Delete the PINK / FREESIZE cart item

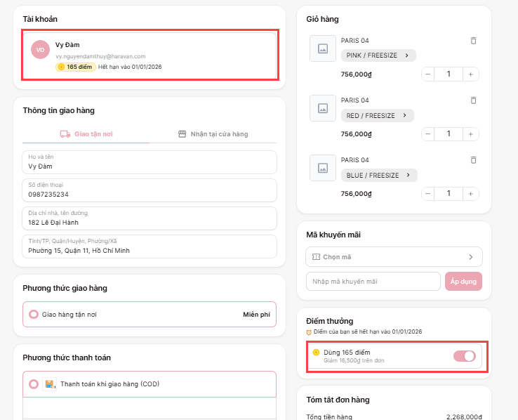[x=473, y=41]
